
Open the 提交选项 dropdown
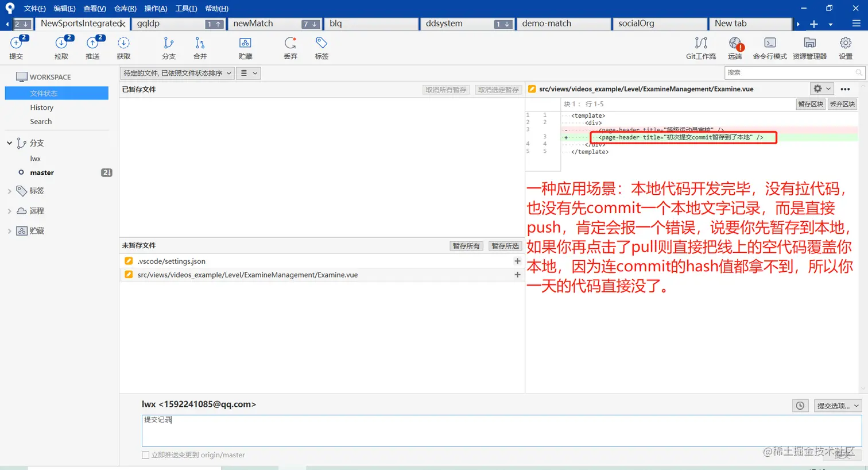pos(837,405)
